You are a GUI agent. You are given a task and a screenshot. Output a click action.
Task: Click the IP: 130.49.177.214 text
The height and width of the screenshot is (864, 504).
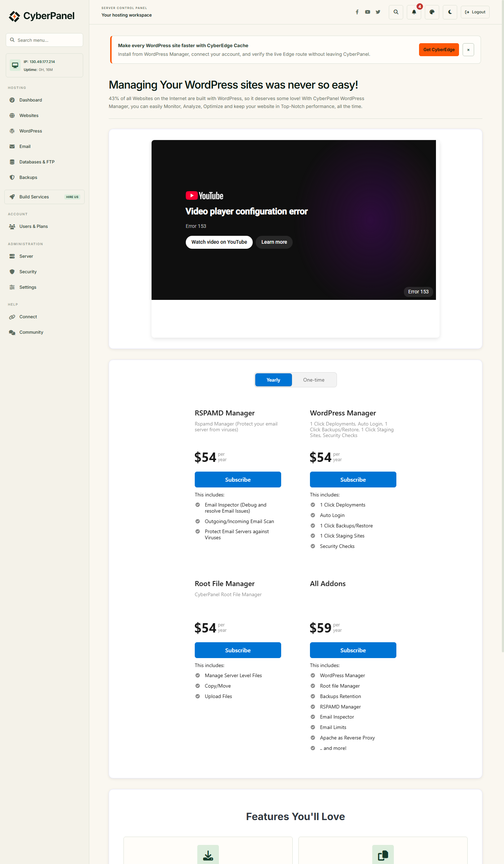[39, 62]
